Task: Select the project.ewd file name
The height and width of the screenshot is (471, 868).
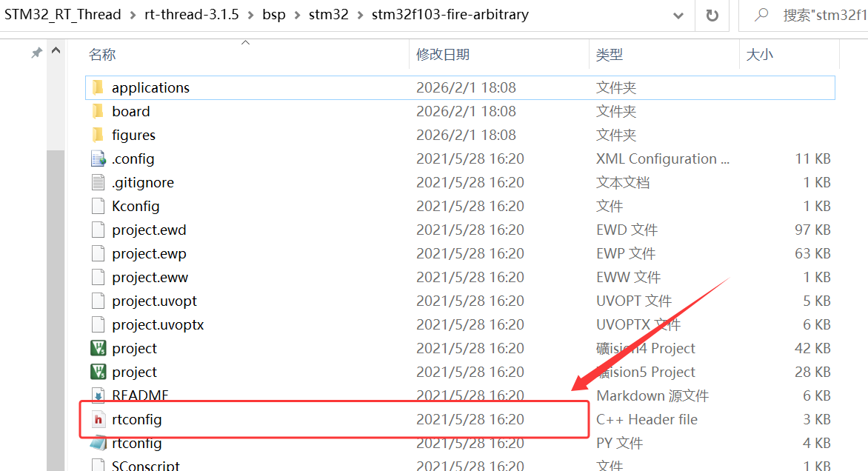Action: [x=149, y=230]
